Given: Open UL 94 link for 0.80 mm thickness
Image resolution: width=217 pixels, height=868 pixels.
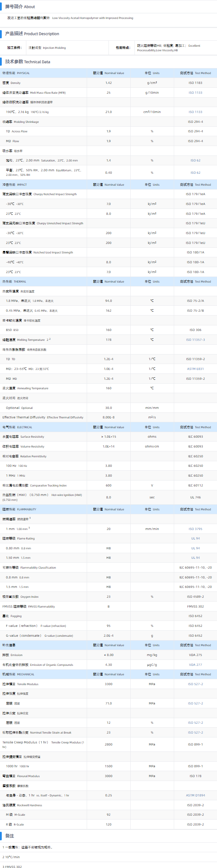Looking at the screenshot, I should (195, 548).
